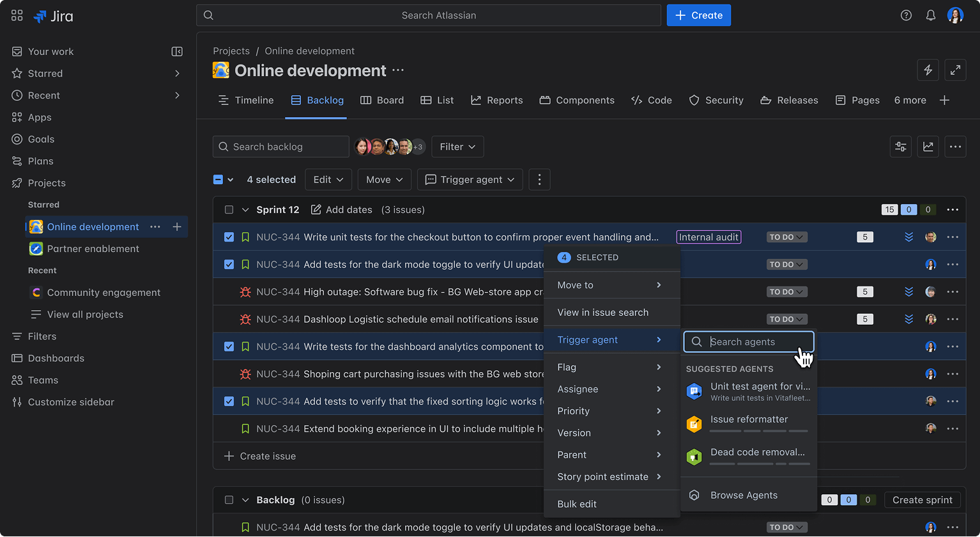Open the Trigger agent toolbar dropdown
Viewport: 980px width, 537px height.
[x=470, y=180]
